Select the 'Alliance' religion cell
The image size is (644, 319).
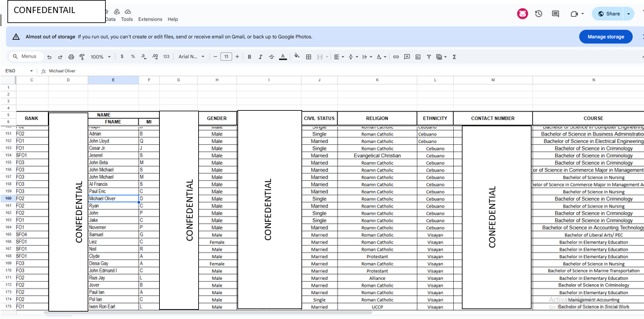pos(377,278)
